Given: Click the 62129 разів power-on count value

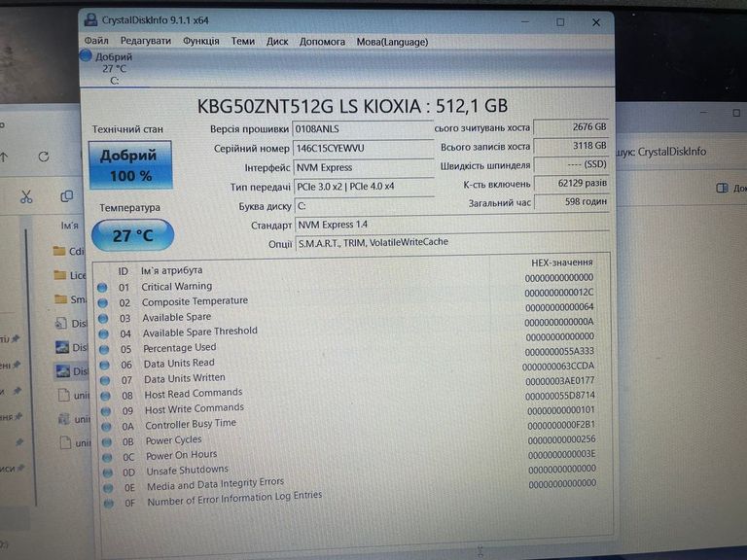Looking at the screenshot, I should pos(572,183).
